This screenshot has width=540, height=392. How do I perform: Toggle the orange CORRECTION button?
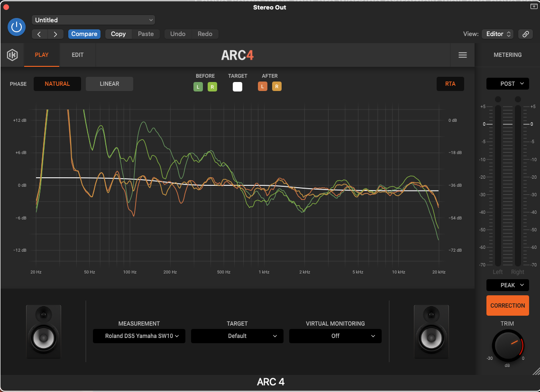coord(508,306)
